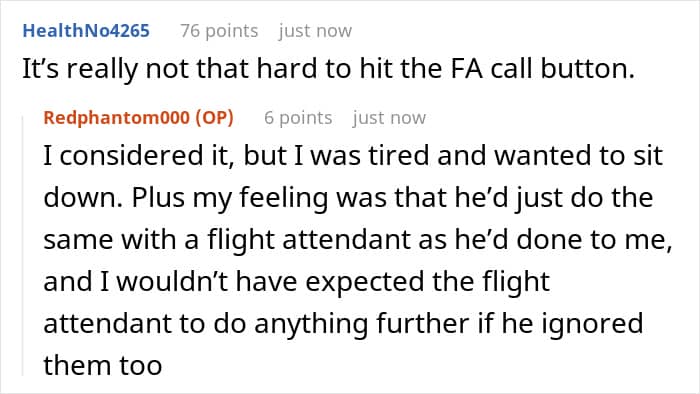The image size is (700, 394).
Task: Click the 76 points score
Action: (219, 31)
